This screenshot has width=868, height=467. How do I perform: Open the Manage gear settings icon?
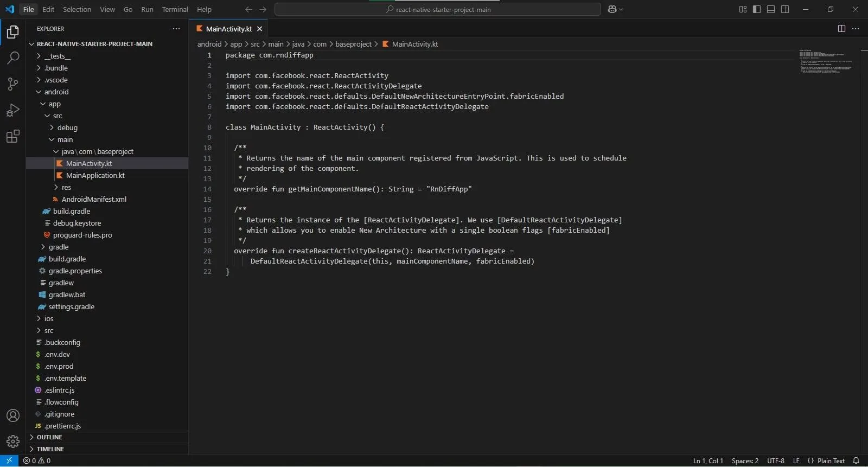pos(13,442)
